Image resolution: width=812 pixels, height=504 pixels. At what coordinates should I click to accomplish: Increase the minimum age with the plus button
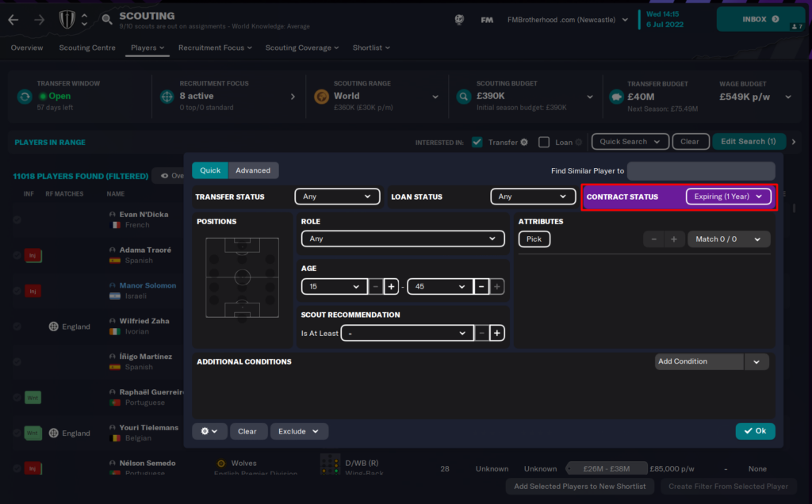(391, 287)
